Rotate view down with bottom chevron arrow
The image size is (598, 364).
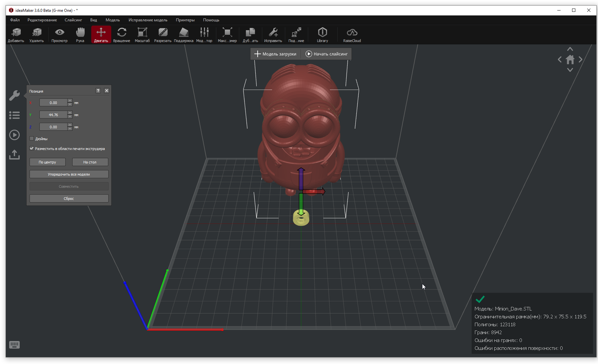570,70
